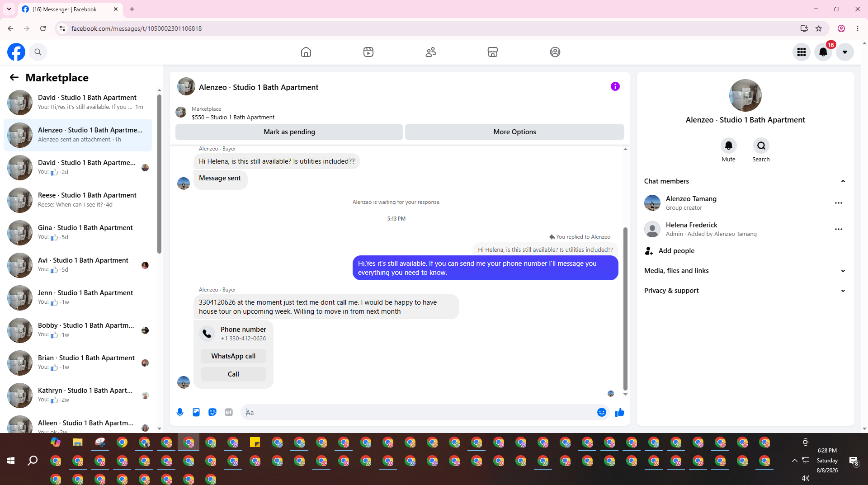This screenshot has width=868, height=485.
Task: Open Kathryn Studio 1 Bath Apartment chat
Action: 78,396
